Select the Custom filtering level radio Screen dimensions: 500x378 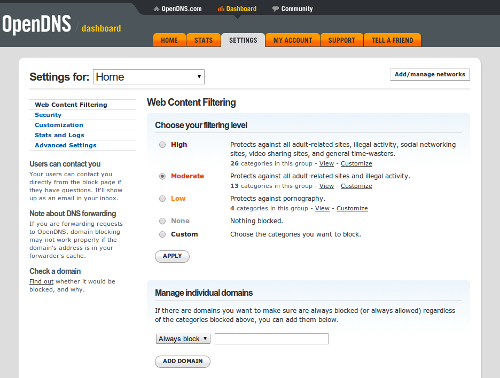[162, 234]
